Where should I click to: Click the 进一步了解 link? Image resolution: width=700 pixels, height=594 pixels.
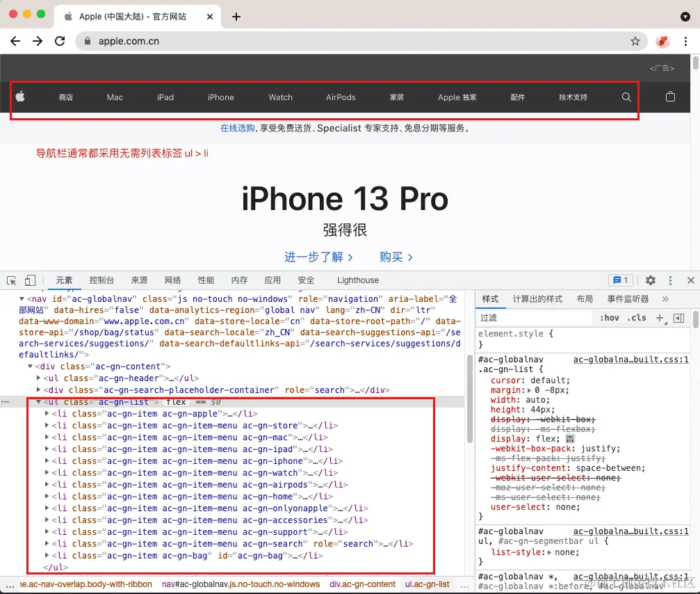tap(318, 257)
